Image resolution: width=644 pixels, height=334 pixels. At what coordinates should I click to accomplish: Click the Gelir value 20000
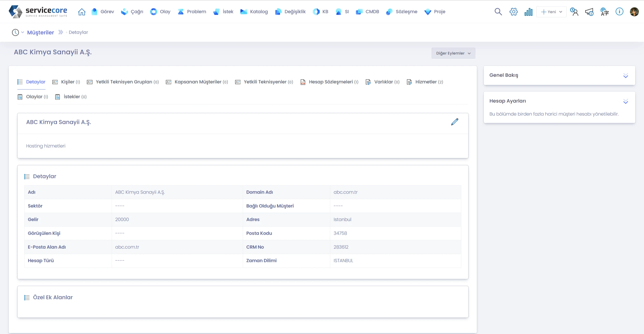click(x=122, y=220)
